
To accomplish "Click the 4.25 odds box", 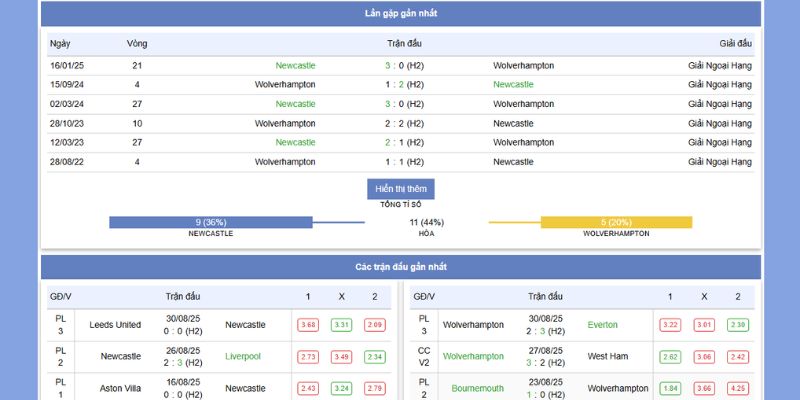I will tap(738, 389).
